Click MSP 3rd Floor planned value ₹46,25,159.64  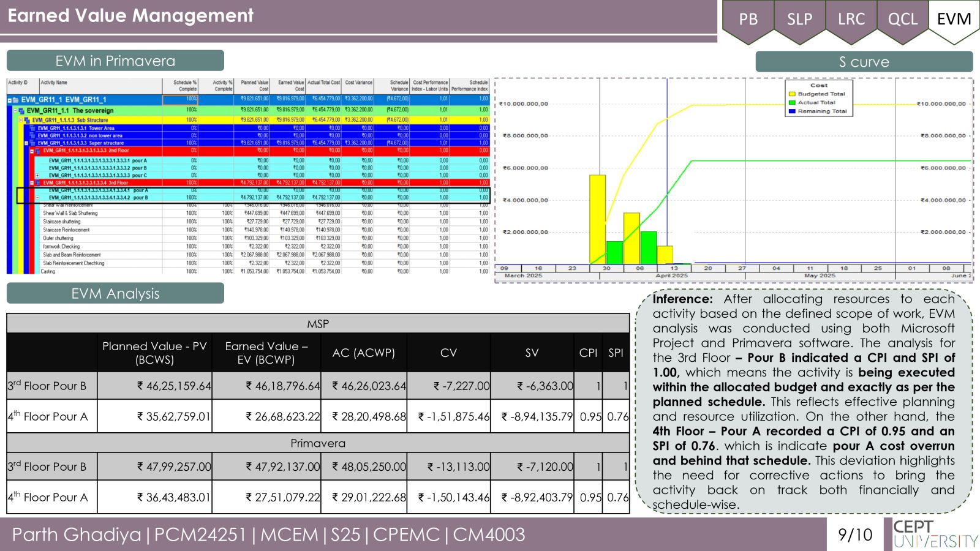pyautogui.click(x=174, y=386)
